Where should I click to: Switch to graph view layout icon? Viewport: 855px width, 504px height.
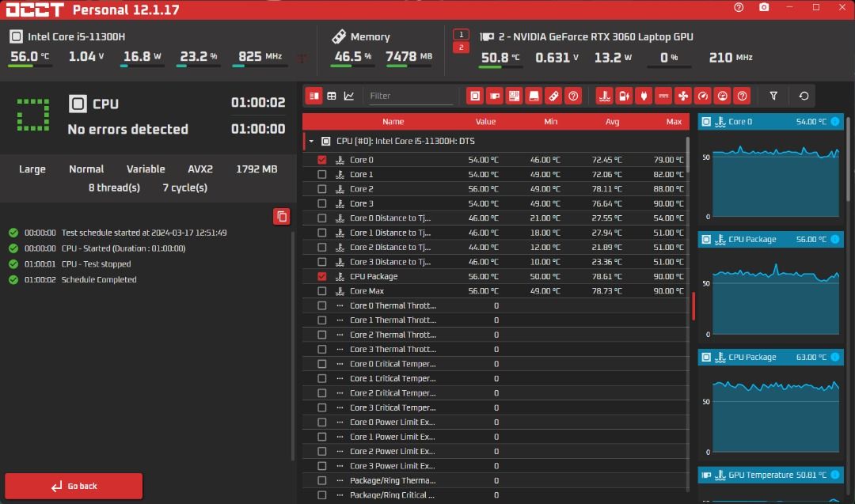tap(349, 96)
